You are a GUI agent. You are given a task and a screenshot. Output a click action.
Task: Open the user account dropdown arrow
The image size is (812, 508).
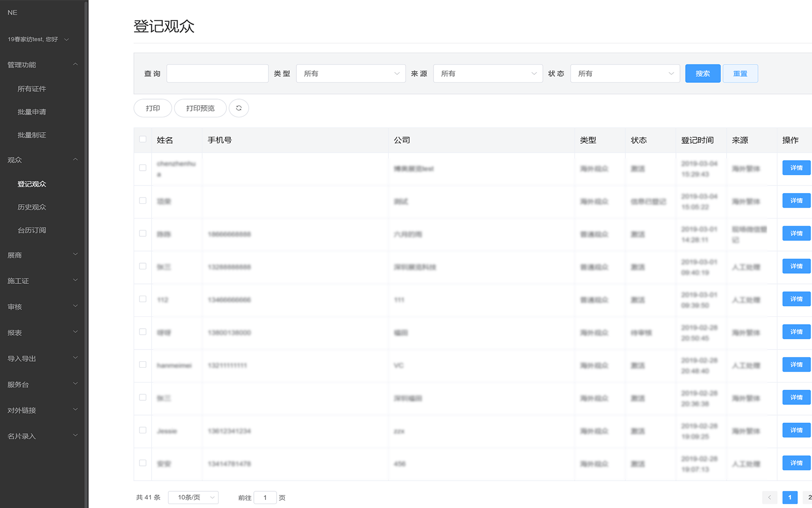pyautogui.click(x=66, y=40)
